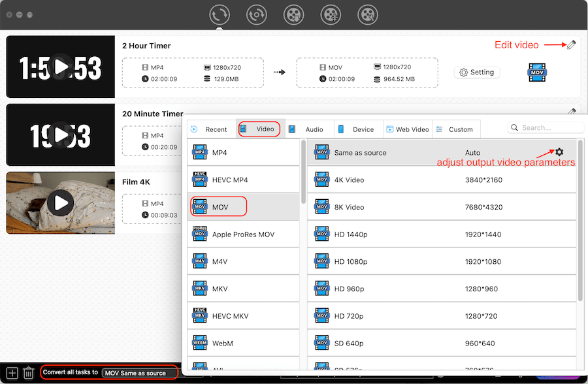Choose Same as source preset
The width and height of the screenshot is (588, 384).
click(x=442, y=153)
